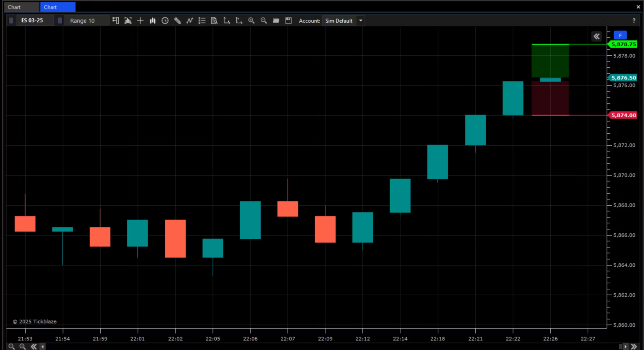Click the clock time settings icon
Image resolution: width=644 pixels, height=350 pixels.
(165, 21)
